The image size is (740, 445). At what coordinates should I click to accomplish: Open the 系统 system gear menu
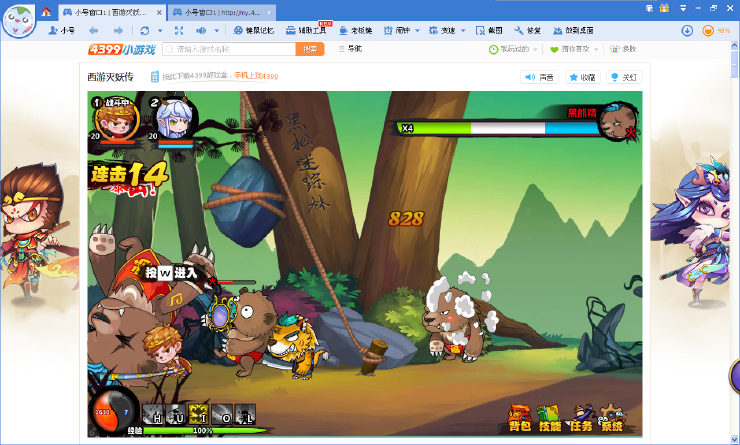click(x=612, y=418)
